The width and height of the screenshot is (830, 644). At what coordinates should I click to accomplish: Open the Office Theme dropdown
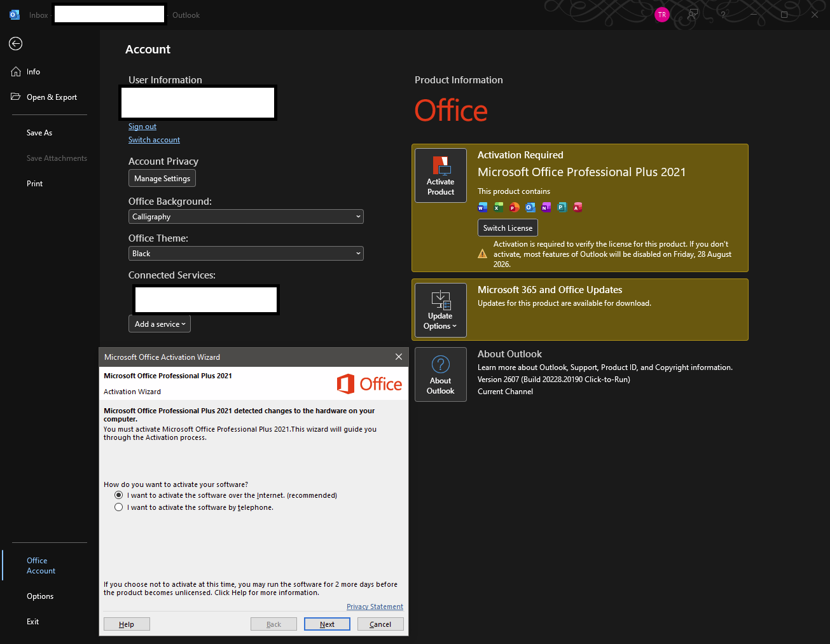[246, 254]
